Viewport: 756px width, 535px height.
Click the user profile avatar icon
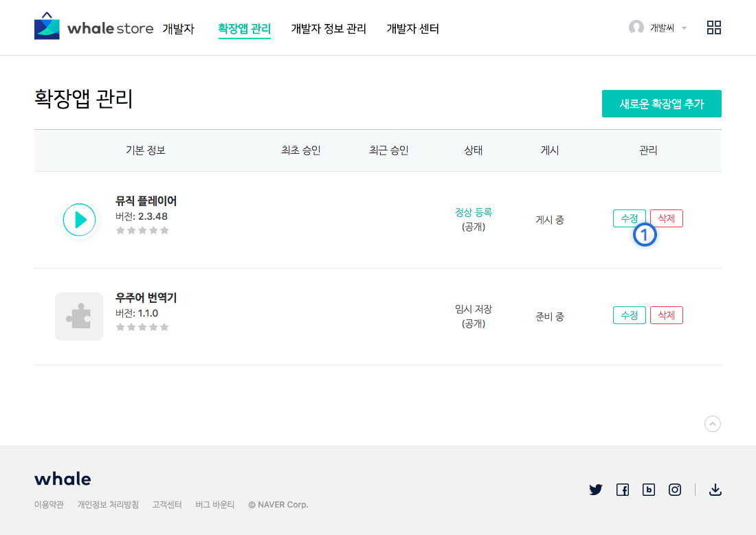(636, 27)
